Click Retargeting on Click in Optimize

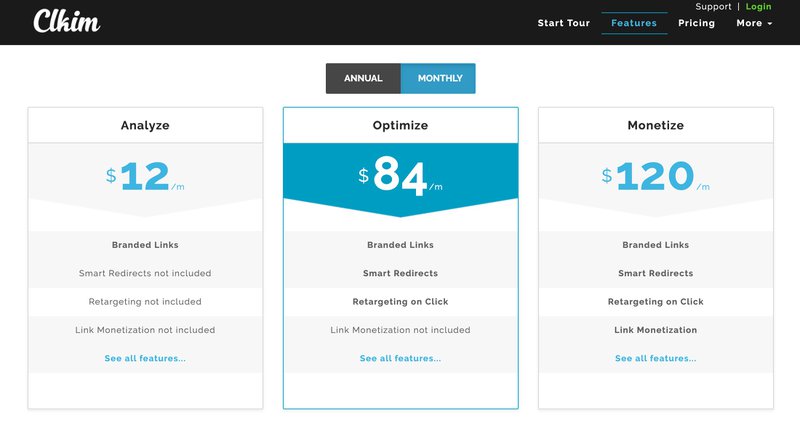[400, 302]
